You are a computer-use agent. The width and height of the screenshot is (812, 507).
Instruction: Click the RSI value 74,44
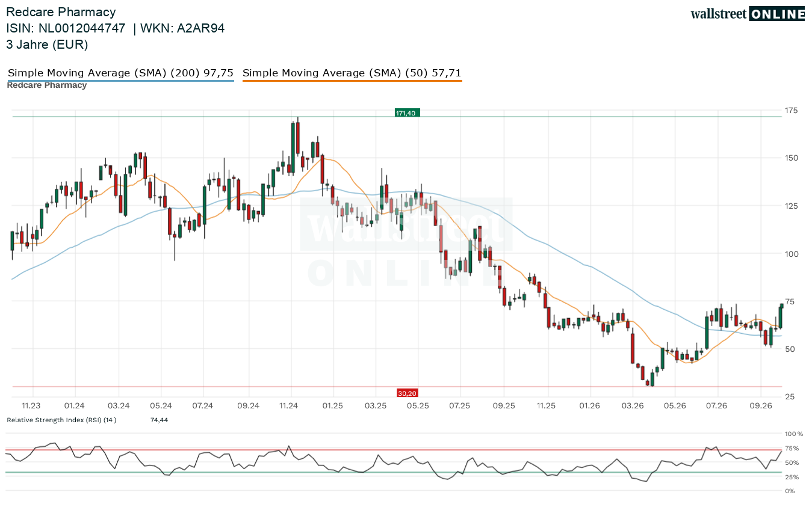(159, 420)
